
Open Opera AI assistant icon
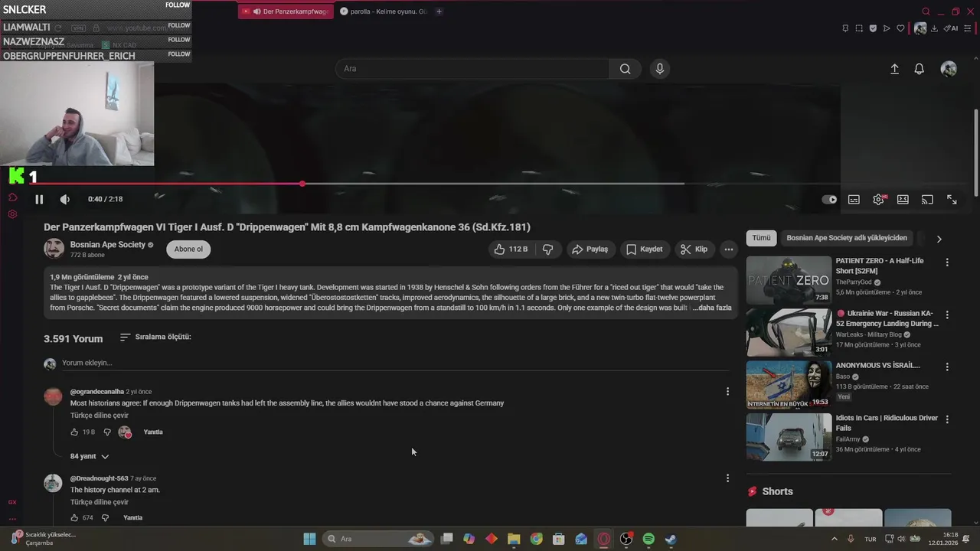click(951, 28)
